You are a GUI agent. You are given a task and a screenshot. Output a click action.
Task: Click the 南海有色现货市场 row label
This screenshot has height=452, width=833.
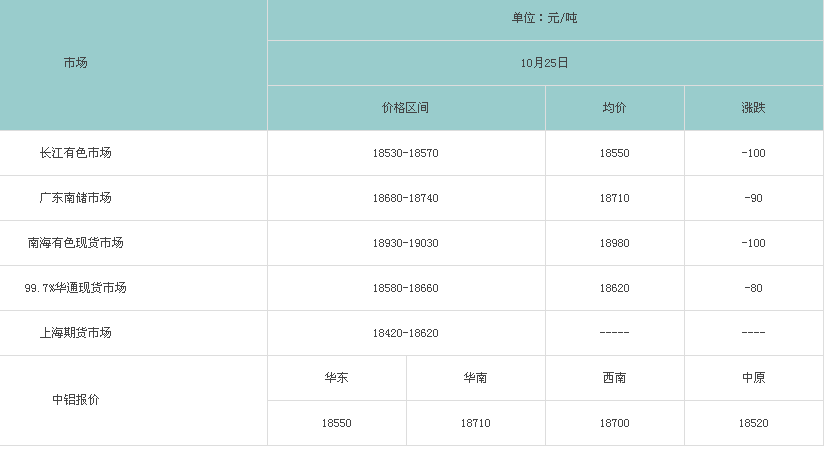75,243
